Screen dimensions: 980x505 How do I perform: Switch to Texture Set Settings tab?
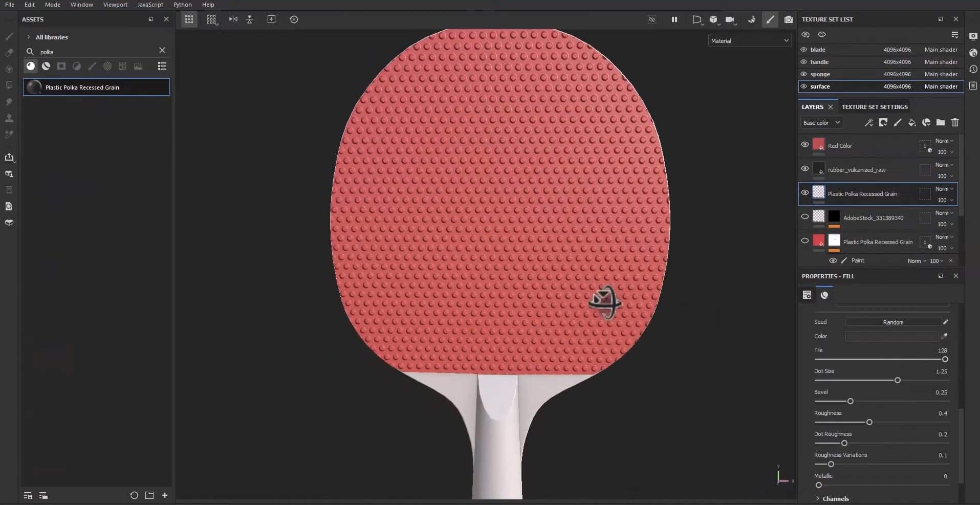click(874, 107)
